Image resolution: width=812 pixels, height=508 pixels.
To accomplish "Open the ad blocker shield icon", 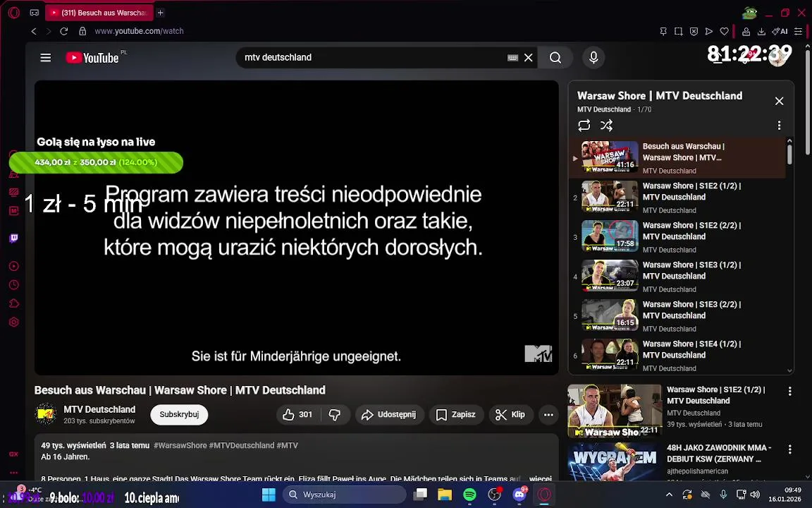I will [x=694, y=32].
